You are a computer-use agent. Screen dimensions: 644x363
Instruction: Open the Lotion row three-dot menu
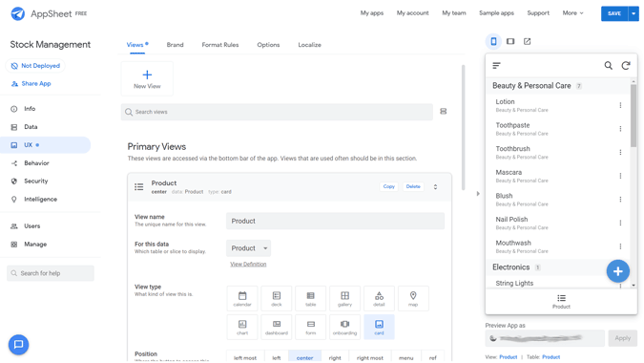[620, 105]
